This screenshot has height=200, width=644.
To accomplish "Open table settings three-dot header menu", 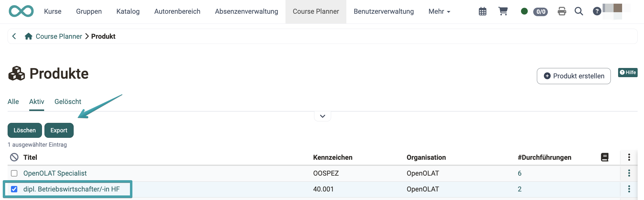I will click(629, 157).
